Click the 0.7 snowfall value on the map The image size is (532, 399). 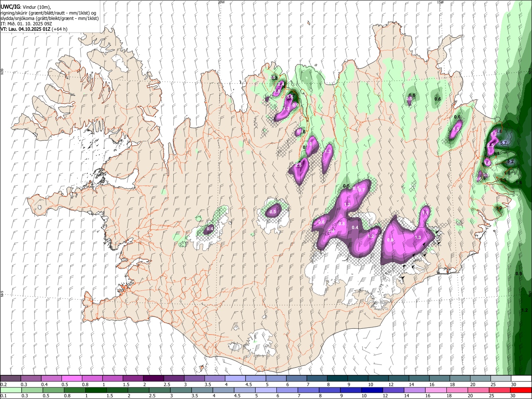pyautogui.click(x=362, y=190)
